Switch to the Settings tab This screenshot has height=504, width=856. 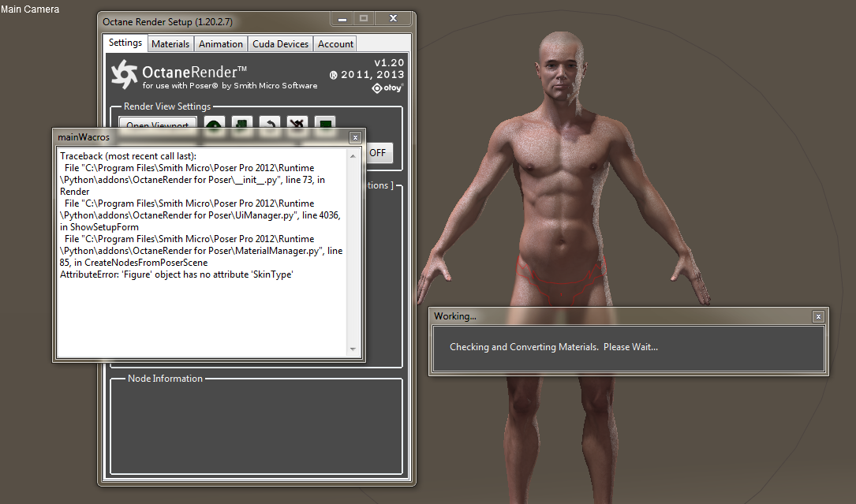[x=125, y=43]
